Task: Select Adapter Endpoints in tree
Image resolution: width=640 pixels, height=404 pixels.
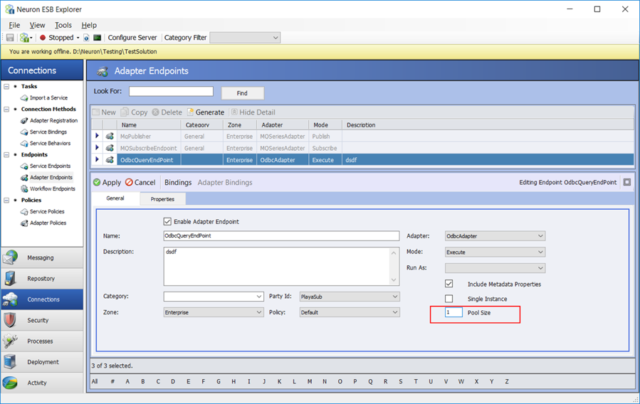Action: 51,178
